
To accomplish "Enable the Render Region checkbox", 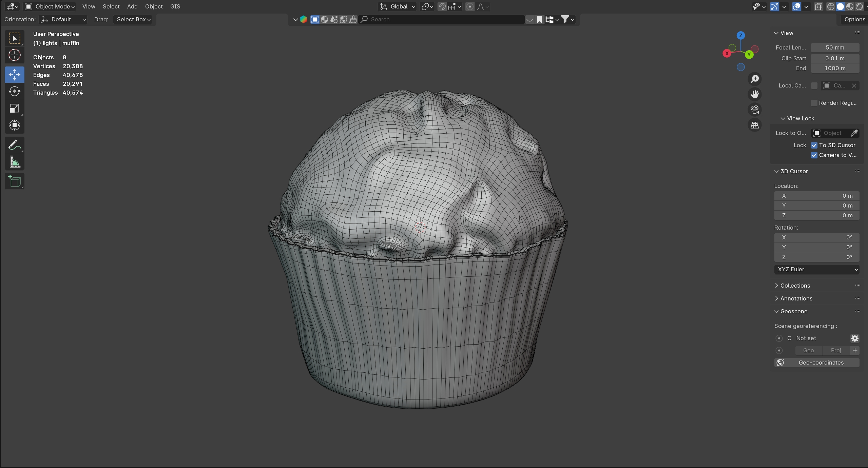I will 814,103.
